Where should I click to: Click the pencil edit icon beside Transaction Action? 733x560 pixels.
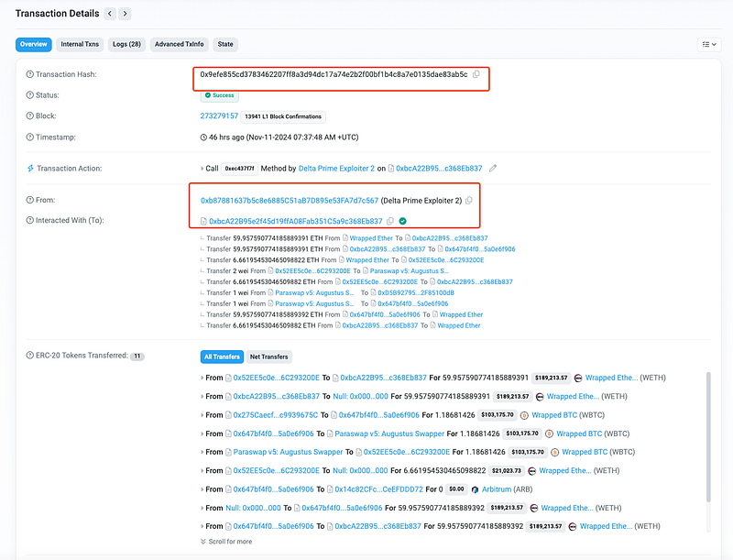pos(493,169)
